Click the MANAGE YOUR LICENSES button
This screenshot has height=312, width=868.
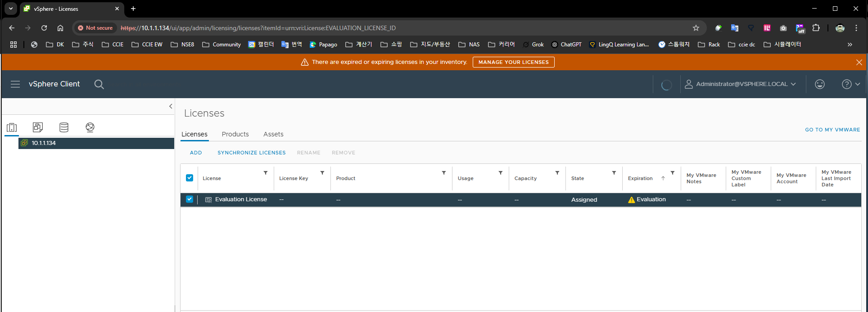pos(513,62)
